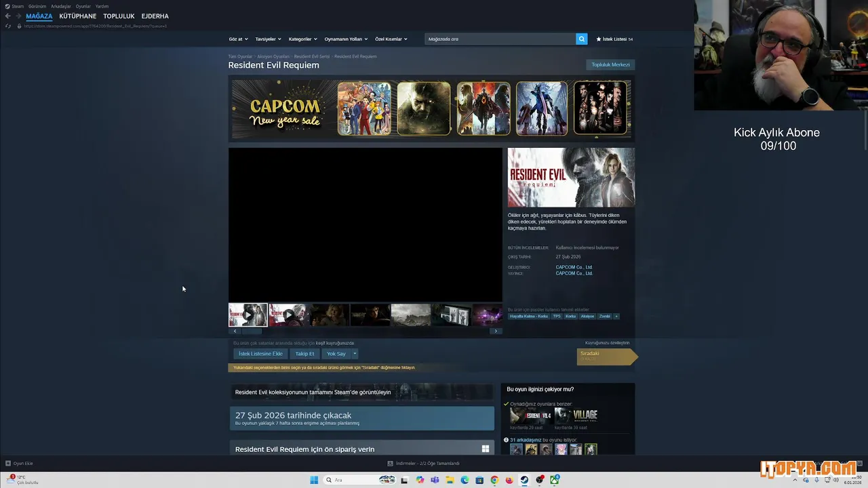Open Kuyruğunuzu özelleştirin link
This screenshot has width=868, height=488.
point(608,343)
